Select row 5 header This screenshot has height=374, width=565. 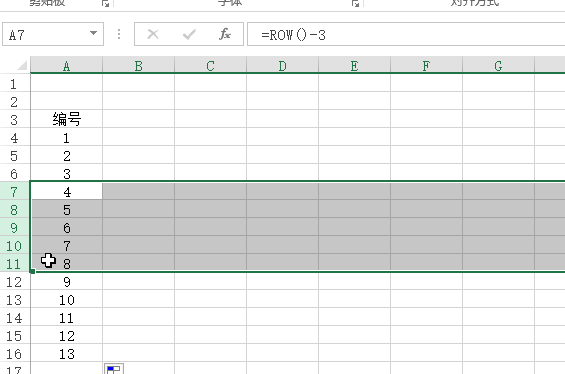(x=14, y=155)
